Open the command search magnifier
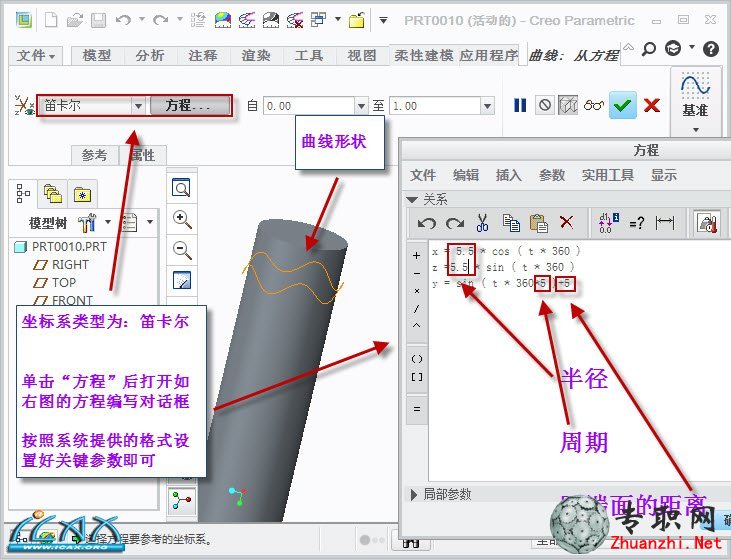The height and width of the screenshot is (559, 731). (648, 48)
